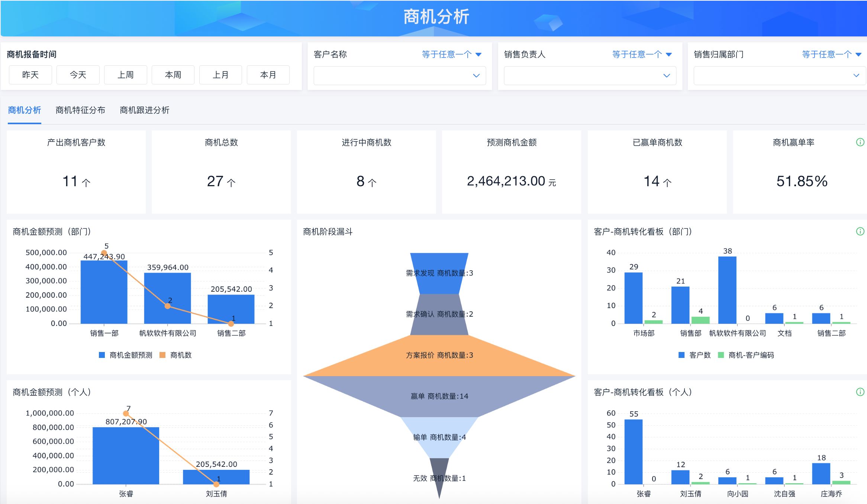The height and width of the screenshot is (504, 867).
Task: Click info icon on 客户-商机转化看板(个人) chart
Action: (860, 392)
